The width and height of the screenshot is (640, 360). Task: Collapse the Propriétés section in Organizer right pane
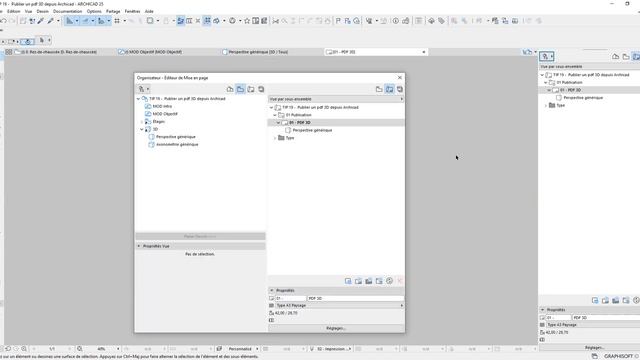coord(272,290)
